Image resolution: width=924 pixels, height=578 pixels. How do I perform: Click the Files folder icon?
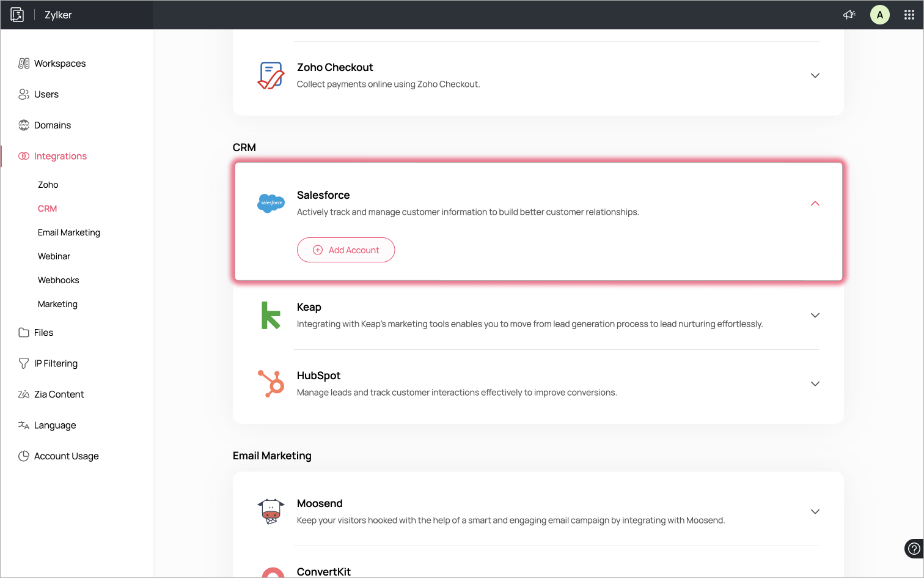[x=24, y=333]
